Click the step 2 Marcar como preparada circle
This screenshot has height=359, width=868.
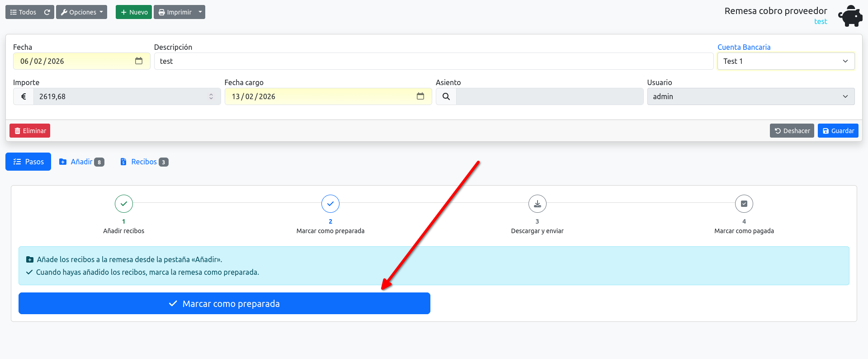pos(330,204)
